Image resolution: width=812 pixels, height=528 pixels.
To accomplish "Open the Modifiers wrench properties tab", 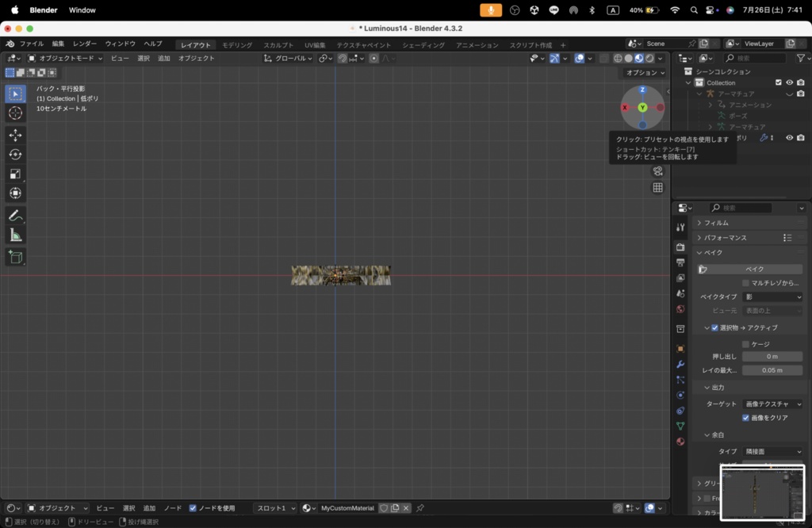I will point(680,364).
